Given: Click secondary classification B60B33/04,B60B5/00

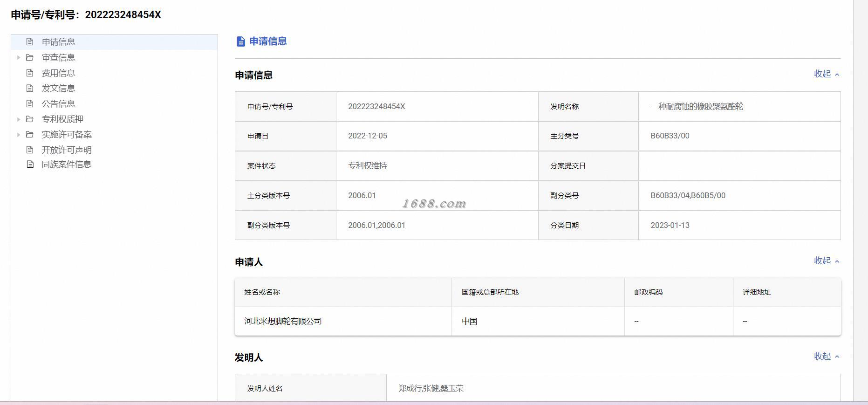Looking at the screenshot, I should (x=688, y=195).
